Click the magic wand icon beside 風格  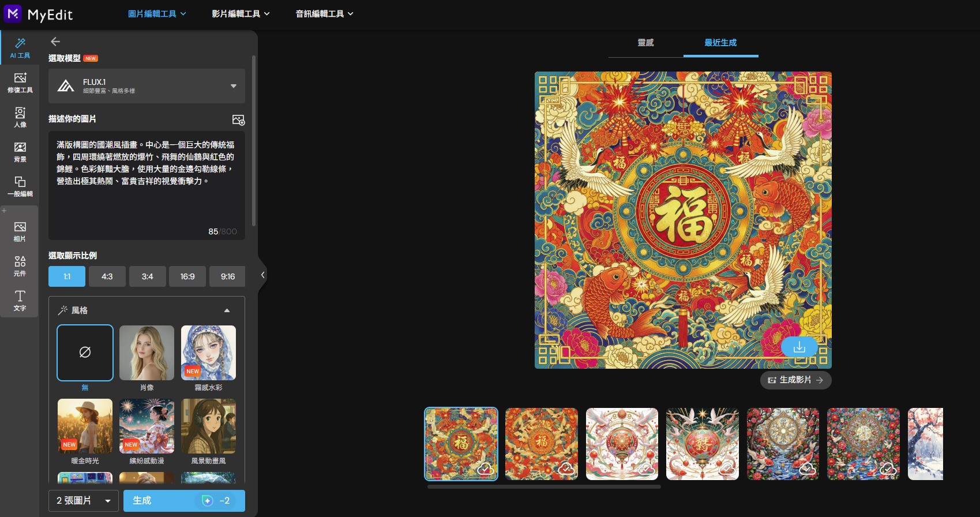[x=63, y=310]
